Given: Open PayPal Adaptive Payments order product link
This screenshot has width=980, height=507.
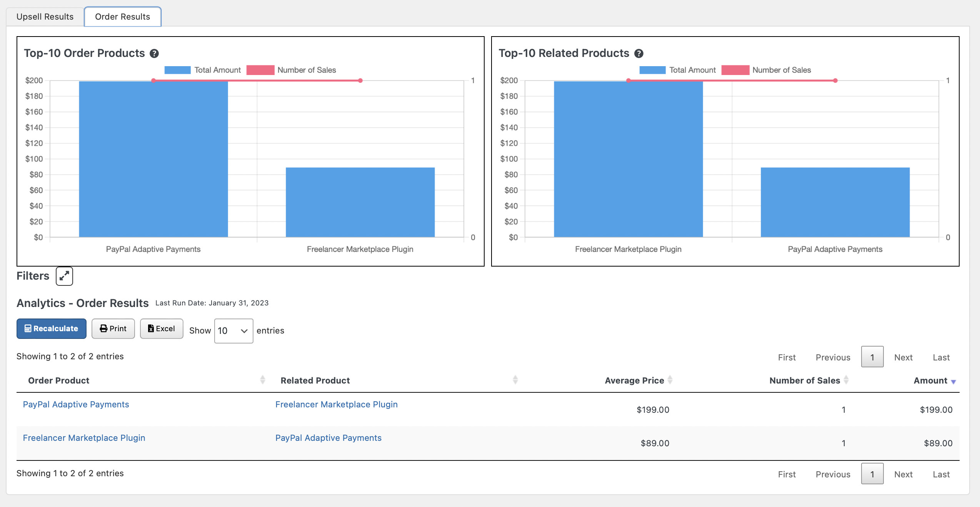Looking at the screenshot, I should (76, 404).
